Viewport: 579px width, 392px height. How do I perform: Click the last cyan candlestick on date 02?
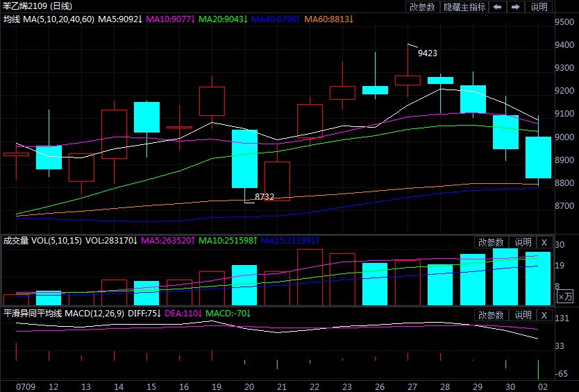click(x=538, y=157)
